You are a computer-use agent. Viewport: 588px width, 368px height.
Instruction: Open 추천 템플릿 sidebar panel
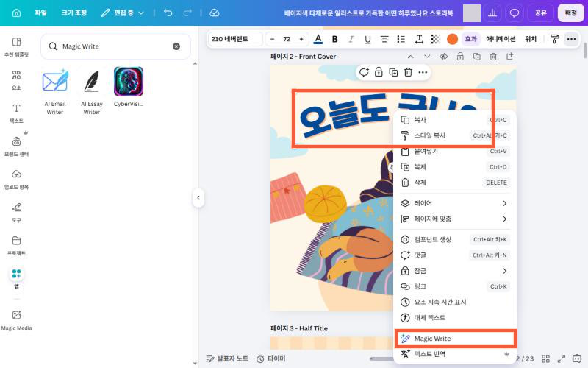(x=16, y=47)
